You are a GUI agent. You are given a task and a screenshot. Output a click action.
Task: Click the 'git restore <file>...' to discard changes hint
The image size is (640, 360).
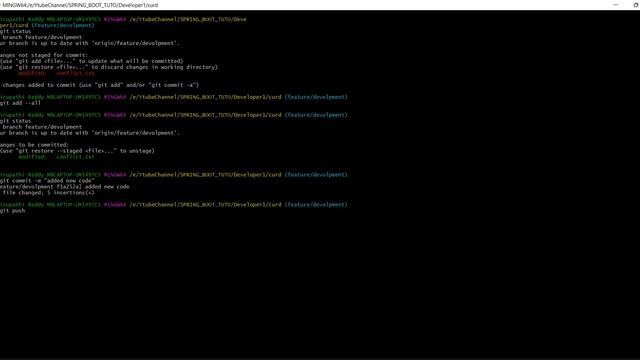pyautogui.click(x=109, y=67)
